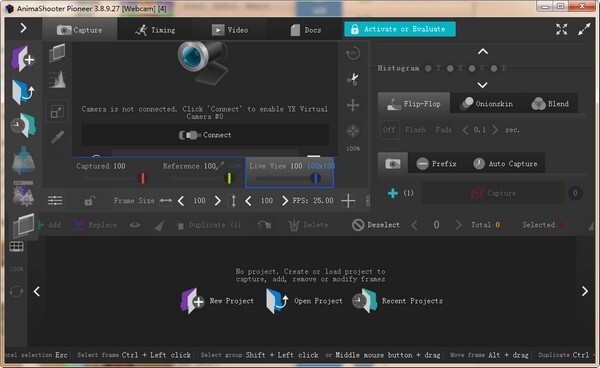
Task: Open the frames stack icon in sidebar
Action: click(23, 226)
